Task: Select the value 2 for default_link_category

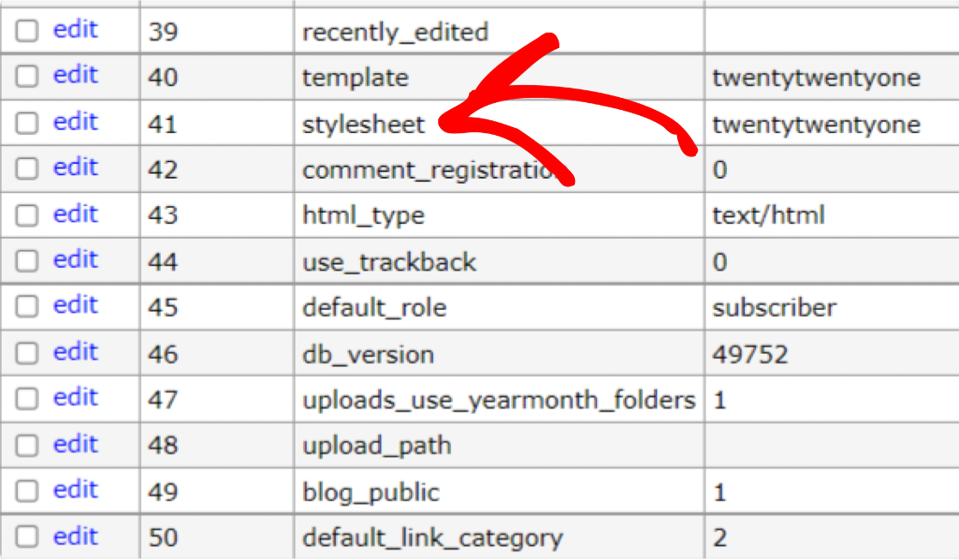Action: 720,538
